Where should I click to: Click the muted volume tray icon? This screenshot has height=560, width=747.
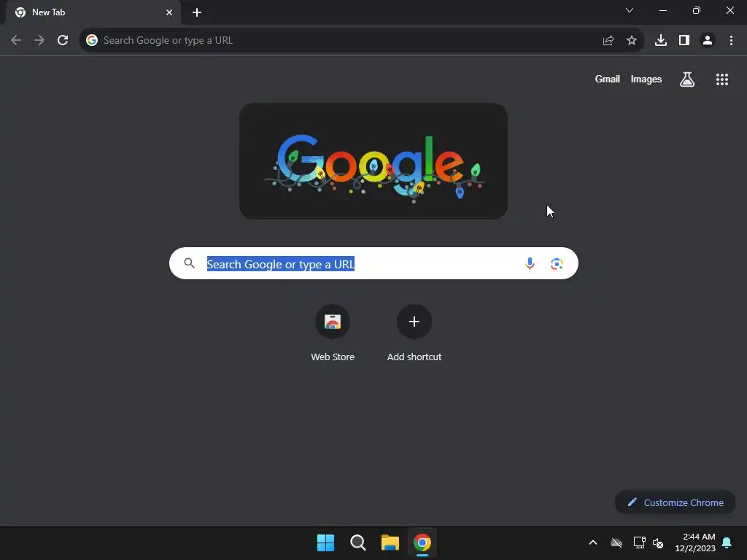[x=658, y=542]
